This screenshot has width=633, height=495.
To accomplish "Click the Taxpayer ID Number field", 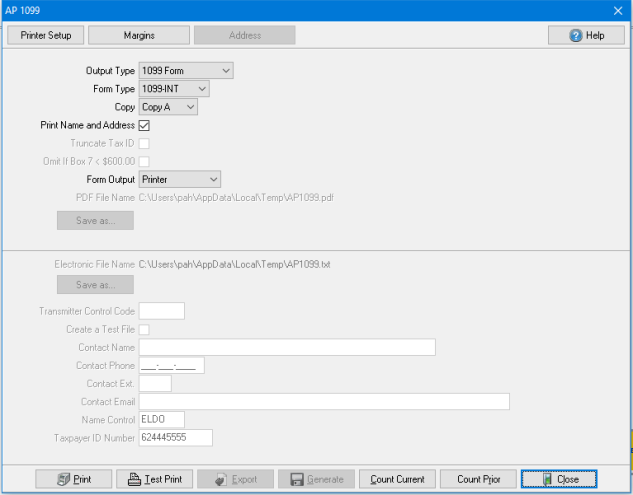I will coord(176,437).
